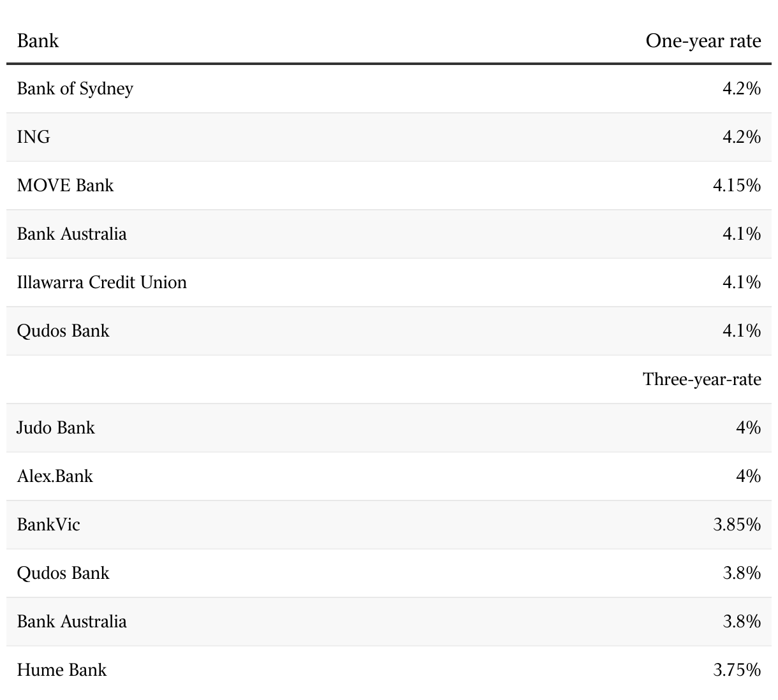Select the Hume Bank row

[x=389, y=670]
